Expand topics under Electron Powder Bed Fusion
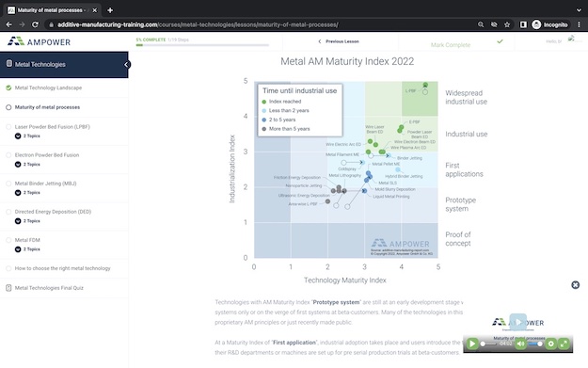This screenshot has width=588, height=368. (x=27, y=165)
